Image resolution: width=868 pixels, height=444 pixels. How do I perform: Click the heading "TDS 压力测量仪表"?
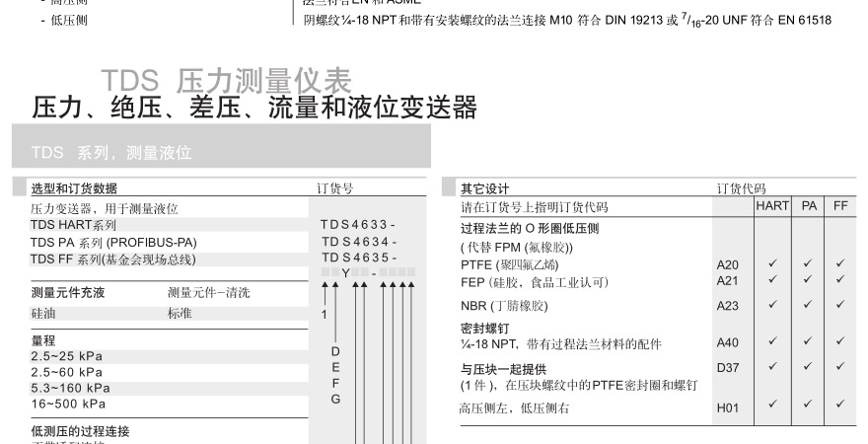(x=226, y=81)
